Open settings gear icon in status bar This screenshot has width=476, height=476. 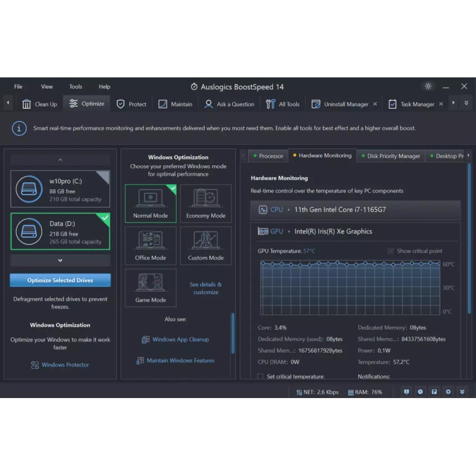coord(448,392)
